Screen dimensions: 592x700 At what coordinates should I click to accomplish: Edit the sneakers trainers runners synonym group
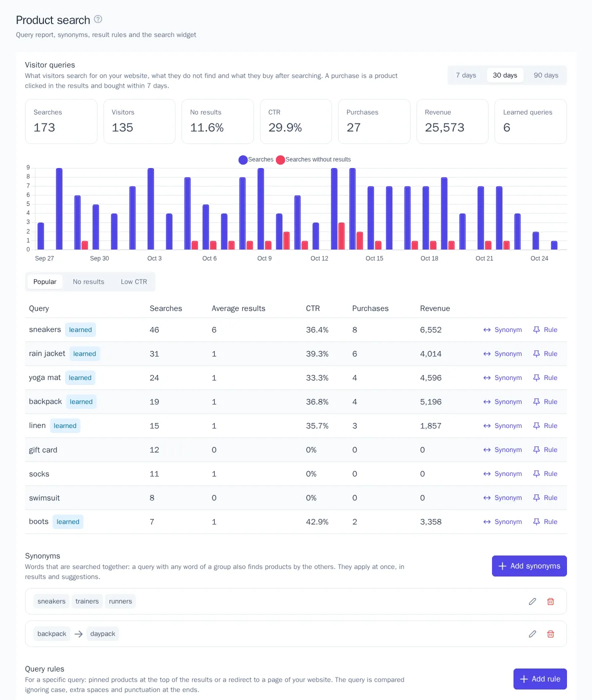[532, 601]
